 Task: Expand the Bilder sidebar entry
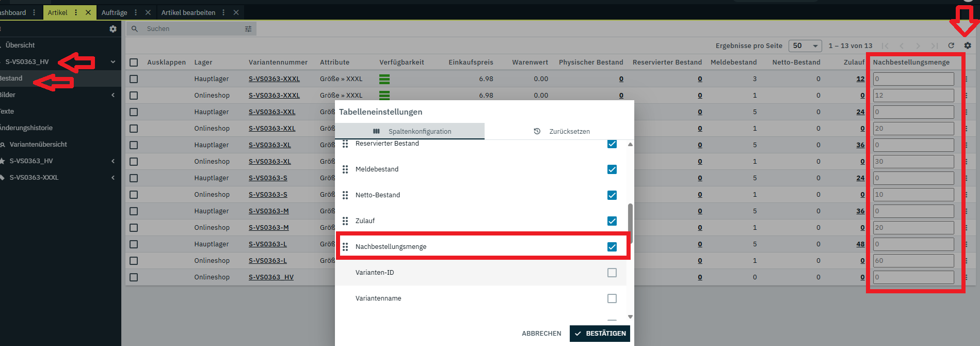point(113,95)
